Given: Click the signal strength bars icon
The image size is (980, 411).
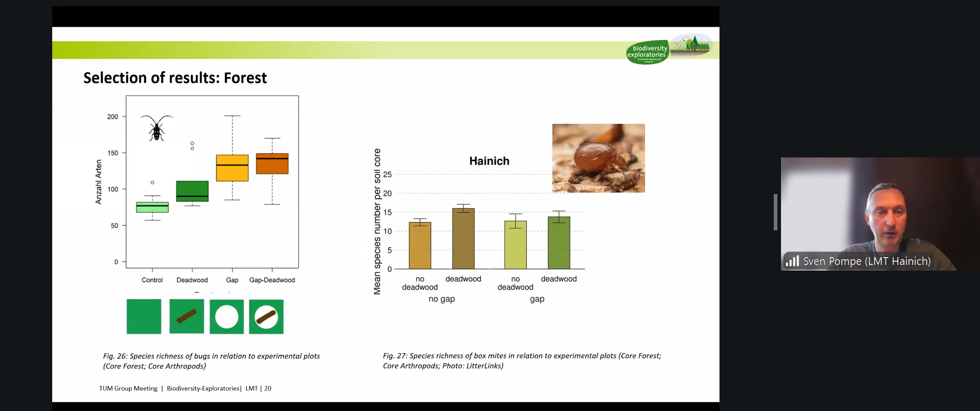Looking at the screenshot, I should [x=792, y=261].
